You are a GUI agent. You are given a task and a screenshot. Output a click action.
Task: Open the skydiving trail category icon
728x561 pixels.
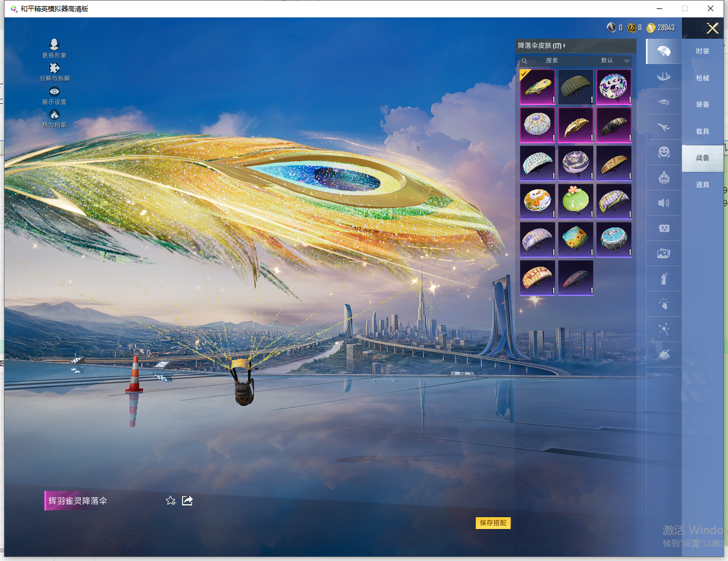(663, 76)
